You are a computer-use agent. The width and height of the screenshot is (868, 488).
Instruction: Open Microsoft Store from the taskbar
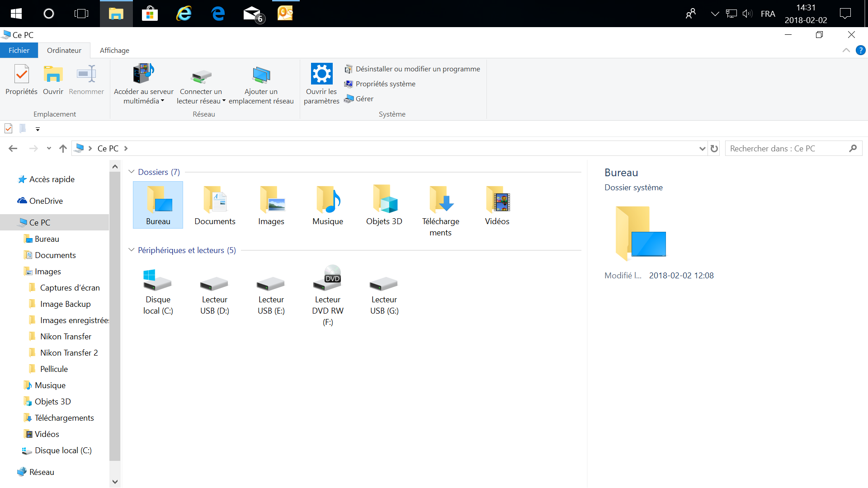(x=150, y=14)
